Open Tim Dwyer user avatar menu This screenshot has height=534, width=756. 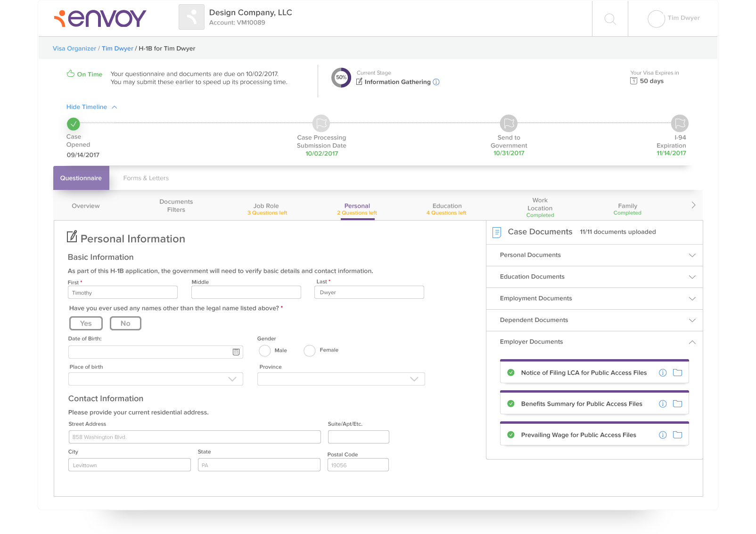coord(656,19)
